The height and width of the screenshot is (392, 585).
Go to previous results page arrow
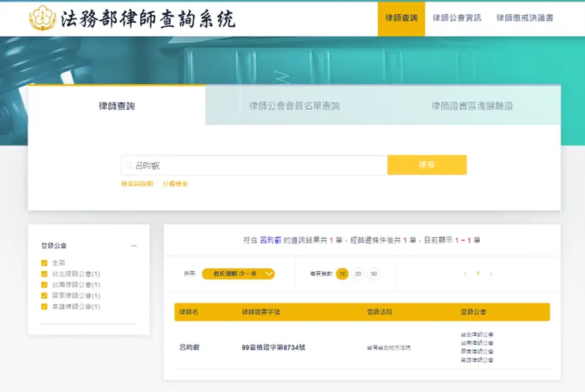(x=466, y=273)
